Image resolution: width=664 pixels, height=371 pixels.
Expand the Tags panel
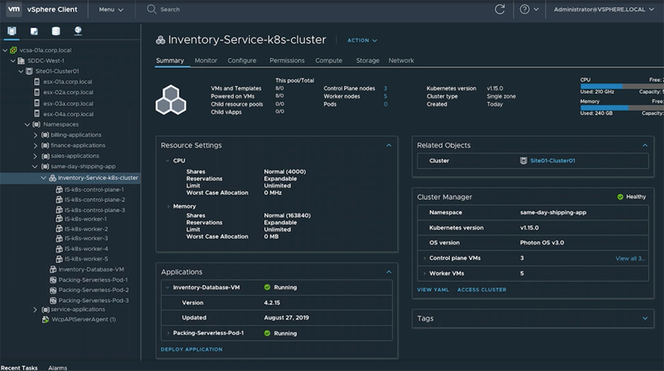645,318
